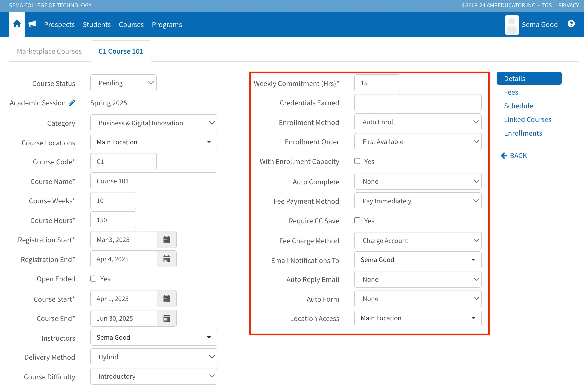Expand the Category dropdown

click(154, 123)
